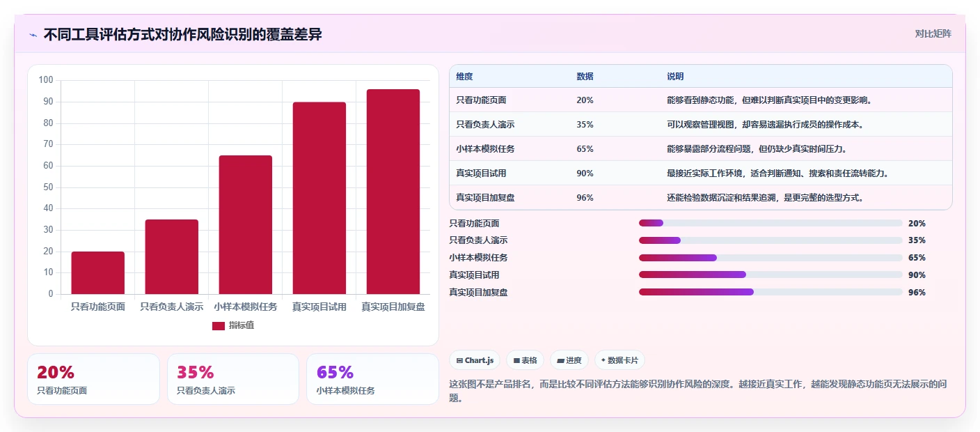The width and height of the screenshot is (980, 432).
Task: Click the 只看功能页面 progress bar
Action: pyautogui.click(x=770, y=223)
